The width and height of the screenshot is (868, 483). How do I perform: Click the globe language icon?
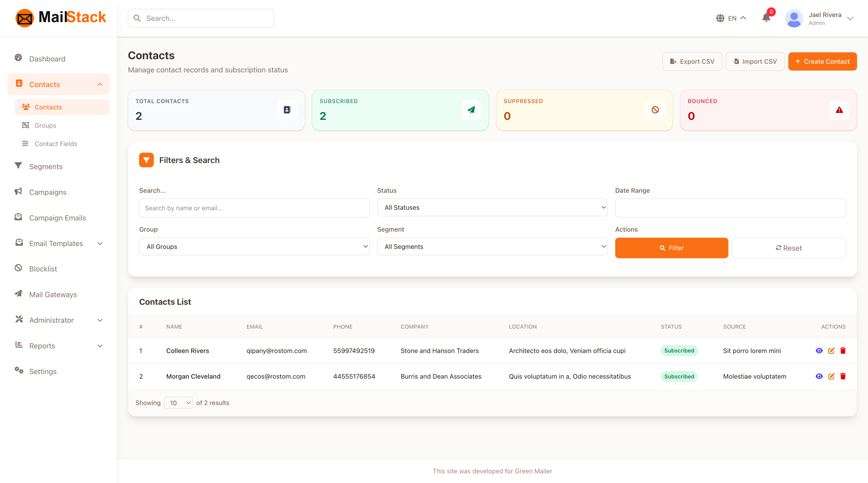click(720, 18)
